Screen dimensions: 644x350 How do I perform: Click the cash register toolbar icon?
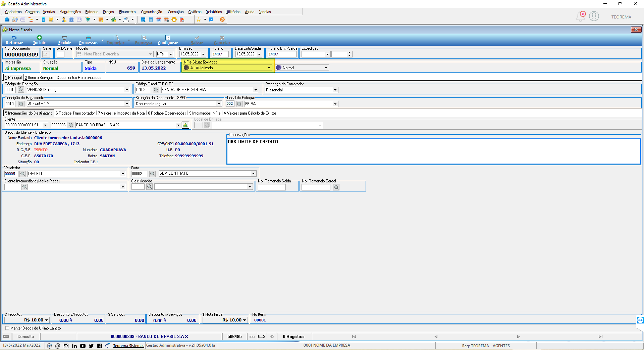click(126, 19)
